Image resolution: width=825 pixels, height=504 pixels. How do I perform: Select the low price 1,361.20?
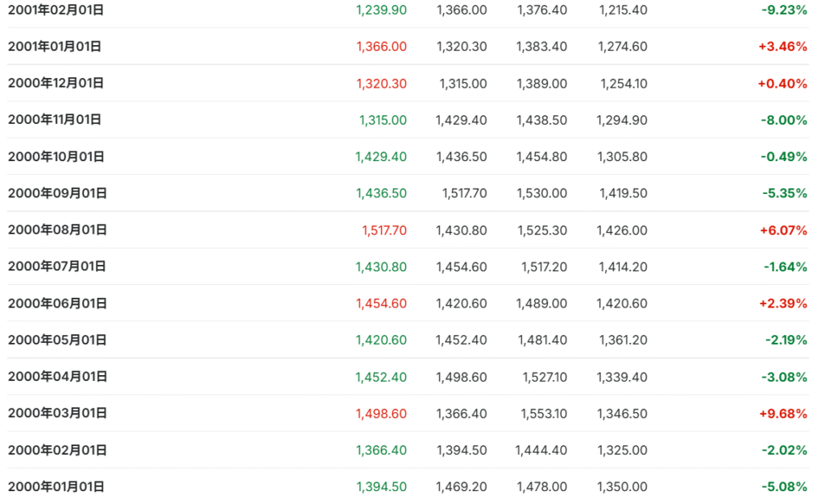pos(623,340)
